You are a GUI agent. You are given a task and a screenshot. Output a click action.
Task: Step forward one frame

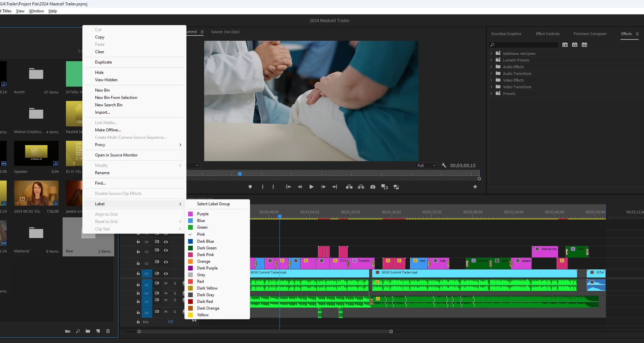coord(323,187)
